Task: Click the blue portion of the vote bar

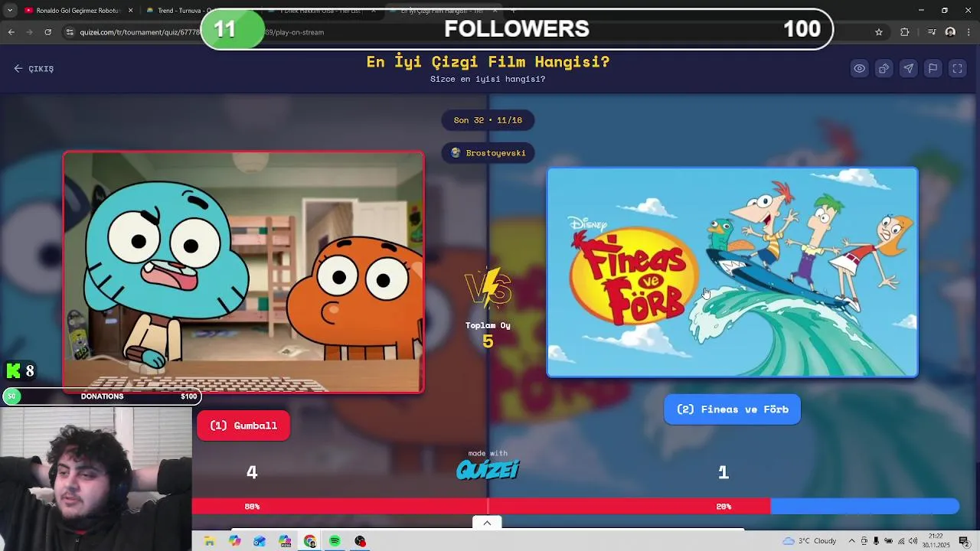Action: 864,507
